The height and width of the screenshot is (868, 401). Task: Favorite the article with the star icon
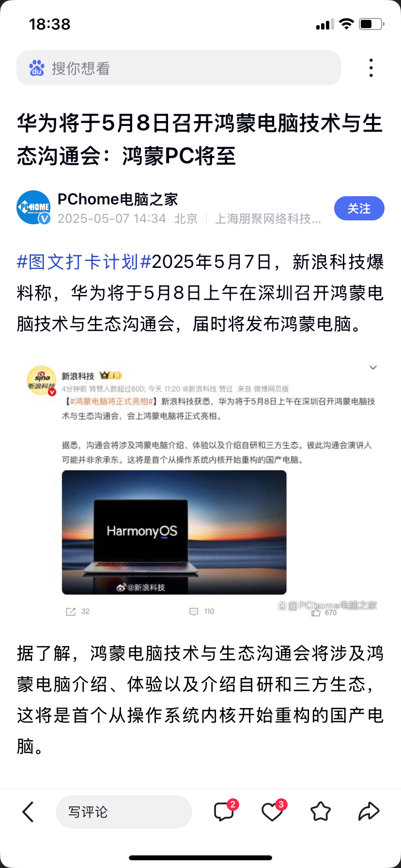[x=320, y=811]
